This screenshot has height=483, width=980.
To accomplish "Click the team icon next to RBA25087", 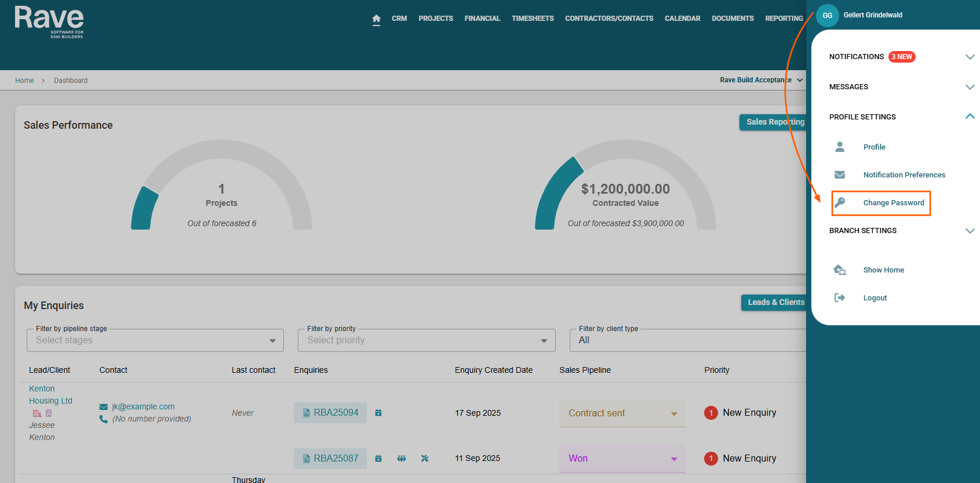I will point(402,459).
